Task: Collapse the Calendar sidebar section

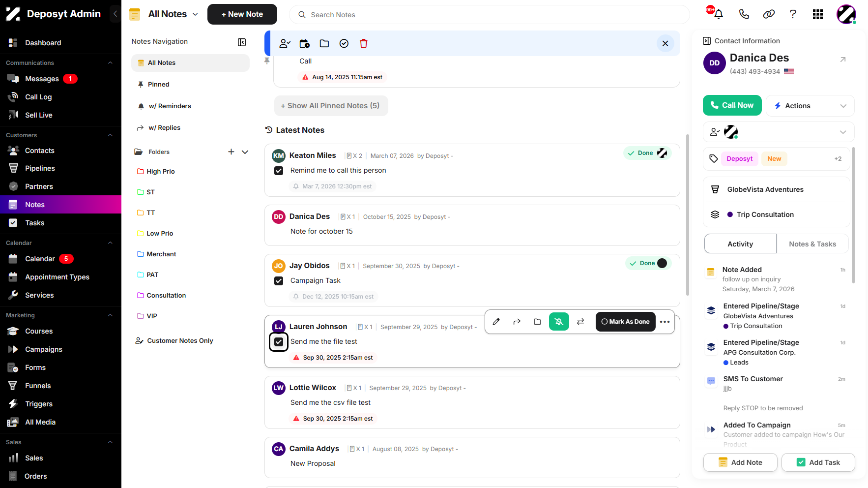Action: point(110,243)
